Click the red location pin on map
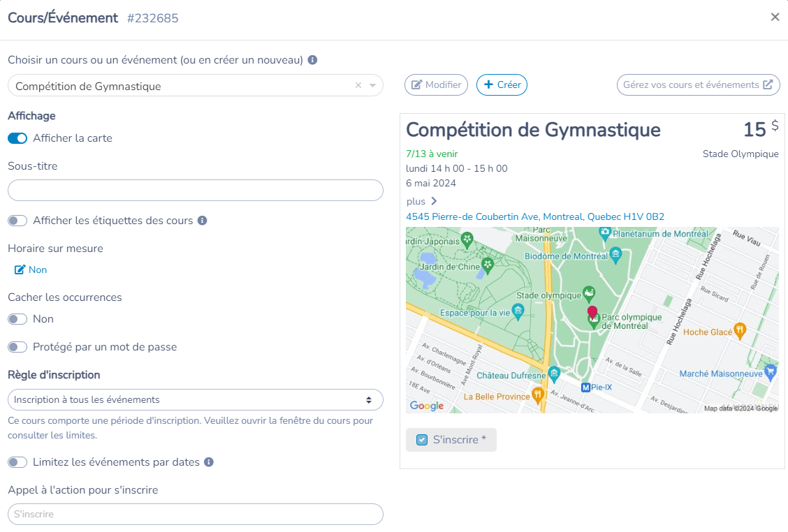This screenshot has width=788, height=532. click(592, 313)
